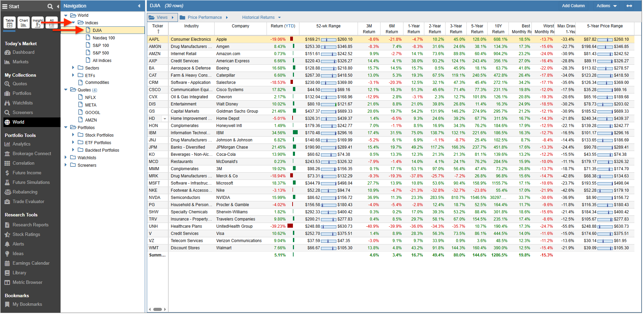Open the dropdown arrow on the HD row
Screen dimensions: 644x314
165,119
